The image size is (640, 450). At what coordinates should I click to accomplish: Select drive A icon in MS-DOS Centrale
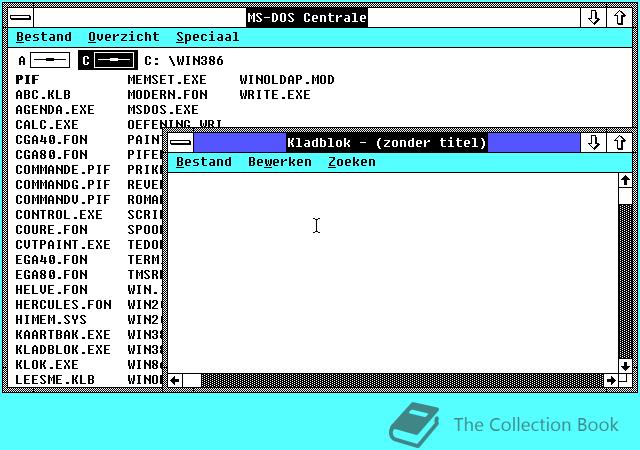[44, 60]
